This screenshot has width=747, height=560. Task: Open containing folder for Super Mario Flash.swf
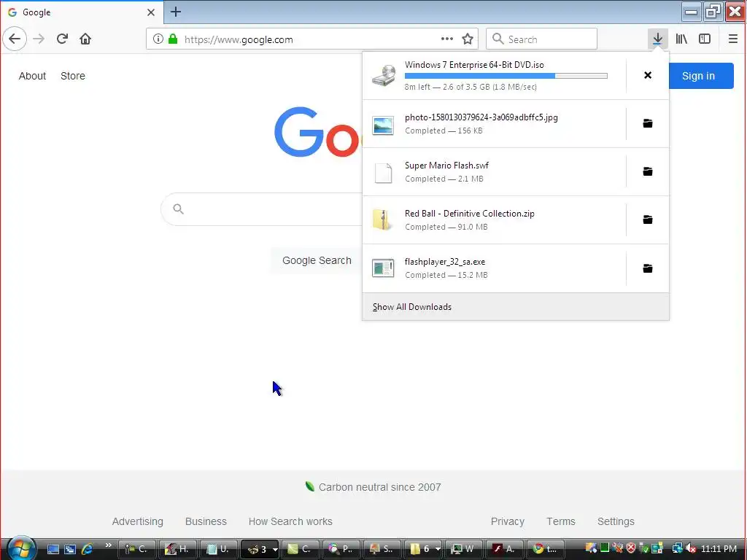(648, 171)
